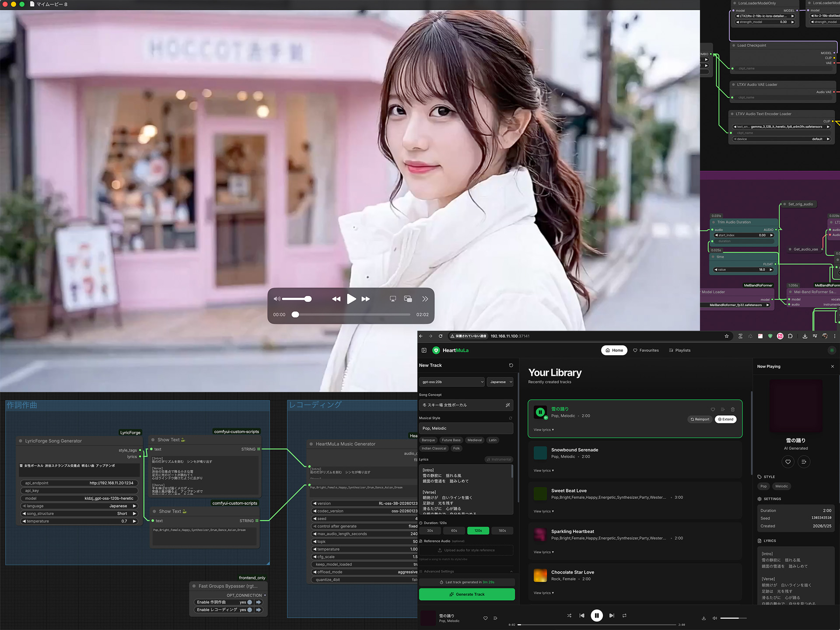The image size is (840, 630).
Task: Adjust the HeartMuLa player volume slider
Action: [733, 618]
